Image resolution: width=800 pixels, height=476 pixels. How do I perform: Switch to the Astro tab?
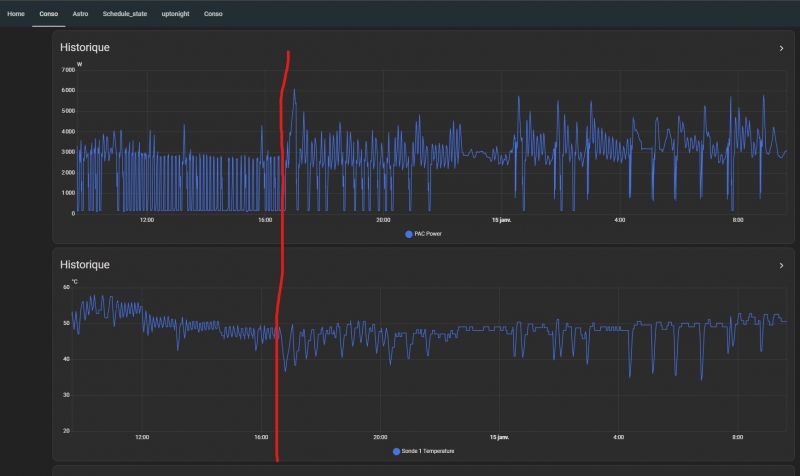[80, 14]
